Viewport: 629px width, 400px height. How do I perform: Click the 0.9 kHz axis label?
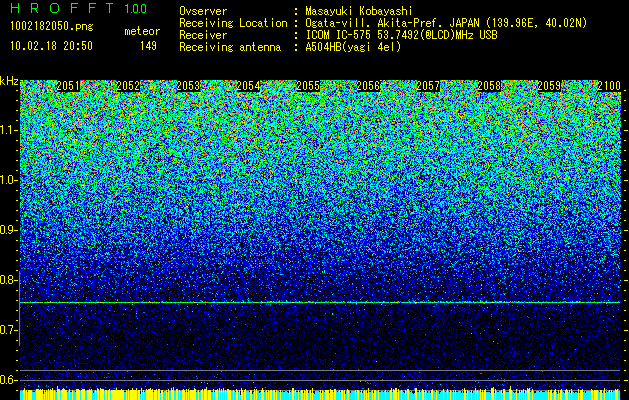(8, 230)
